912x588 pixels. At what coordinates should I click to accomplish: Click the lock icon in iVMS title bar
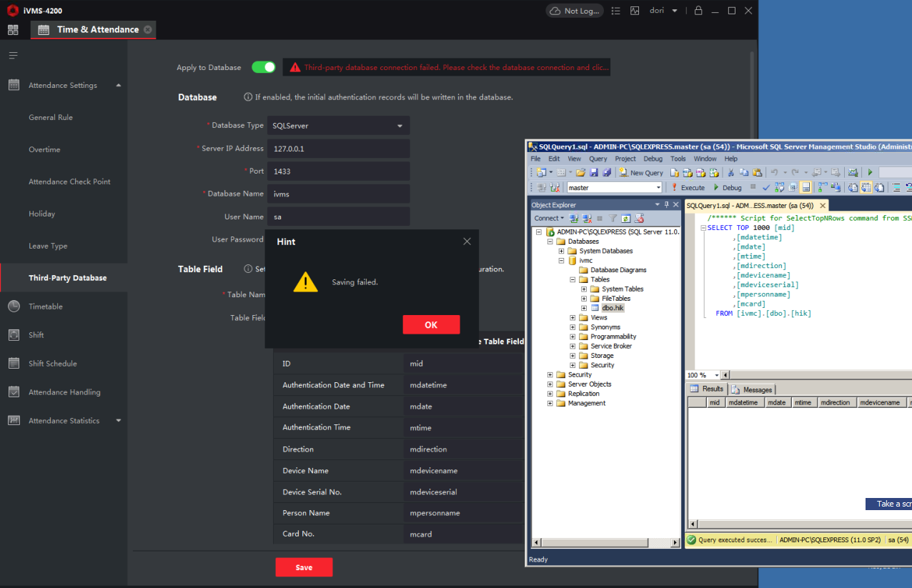(698, 11)
